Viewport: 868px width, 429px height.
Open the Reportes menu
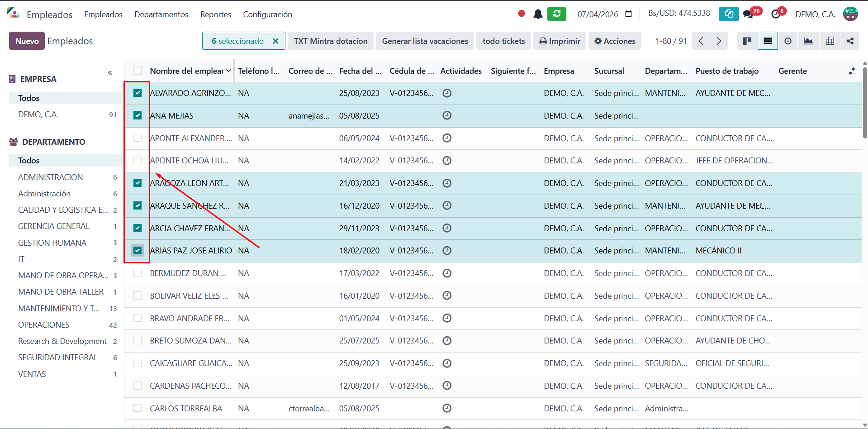pos(215,14)
